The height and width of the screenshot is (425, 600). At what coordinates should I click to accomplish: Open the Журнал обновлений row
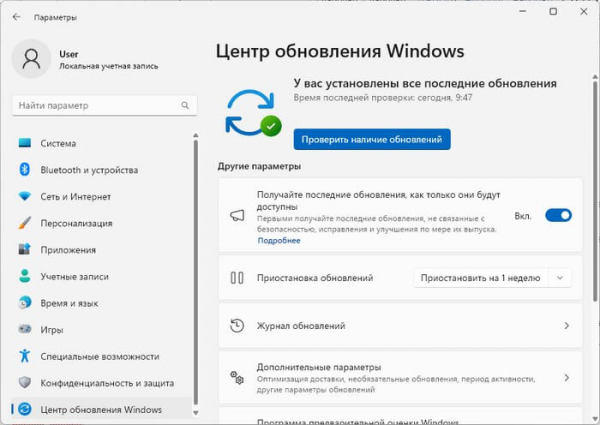pyautogui.click(x=400, y=326)
